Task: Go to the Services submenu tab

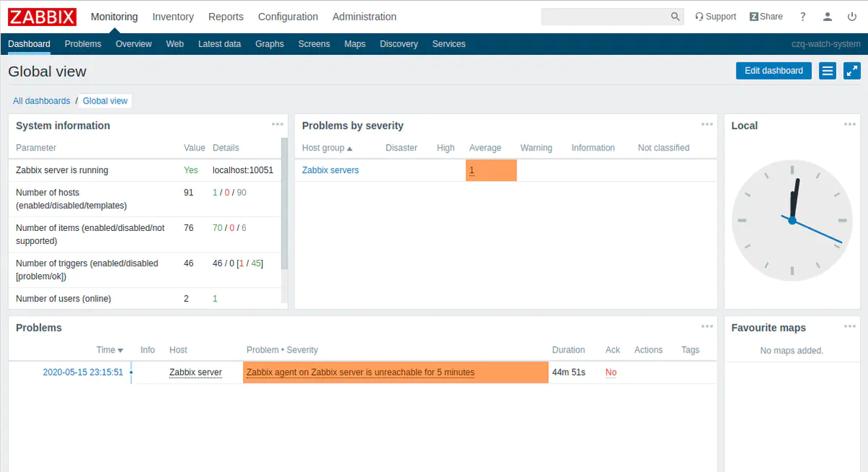Action: [x=448, y=44]
